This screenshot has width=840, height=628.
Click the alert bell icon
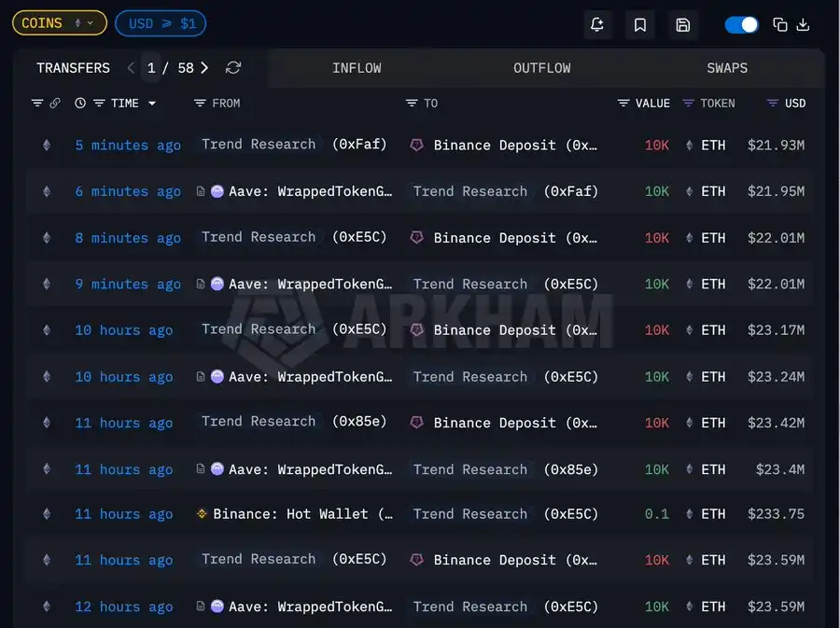tap(597, 25)
